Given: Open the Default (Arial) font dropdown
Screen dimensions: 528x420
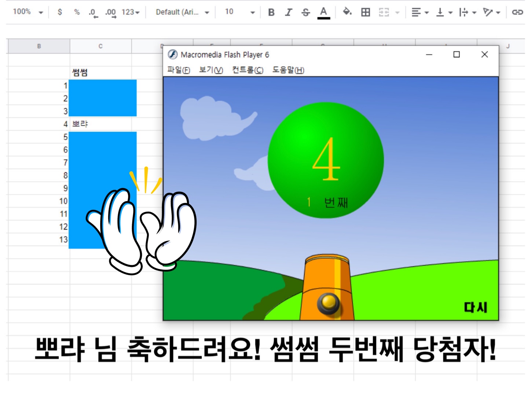Looking at the screenshot, I should pos(182,12).
